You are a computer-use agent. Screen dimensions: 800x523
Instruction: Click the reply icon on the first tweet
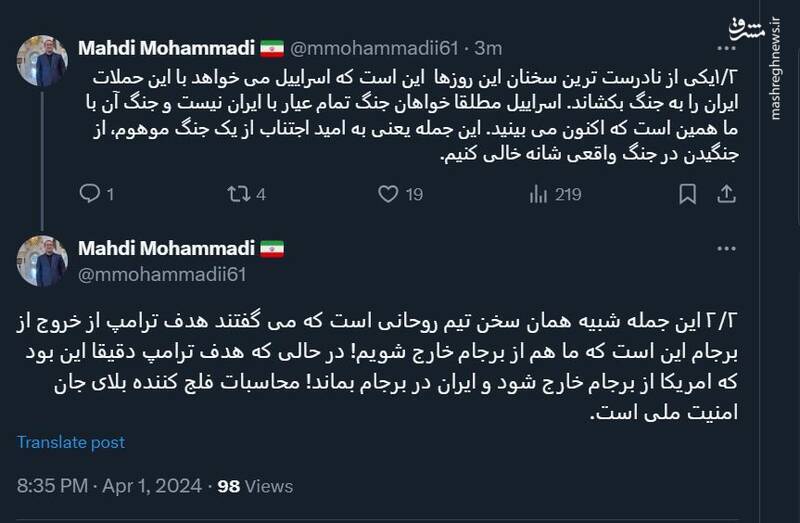coord(89,195)
